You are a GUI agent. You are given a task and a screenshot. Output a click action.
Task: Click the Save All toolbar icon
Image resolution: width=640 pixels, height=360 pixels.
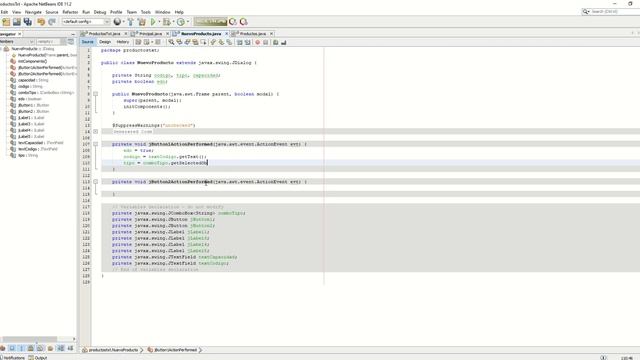pos(28,22)
